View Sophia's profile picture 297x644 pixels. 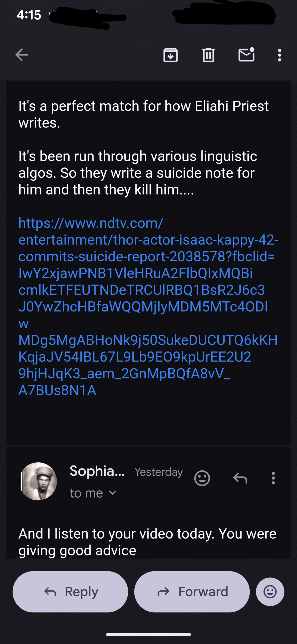pos(38,481)
